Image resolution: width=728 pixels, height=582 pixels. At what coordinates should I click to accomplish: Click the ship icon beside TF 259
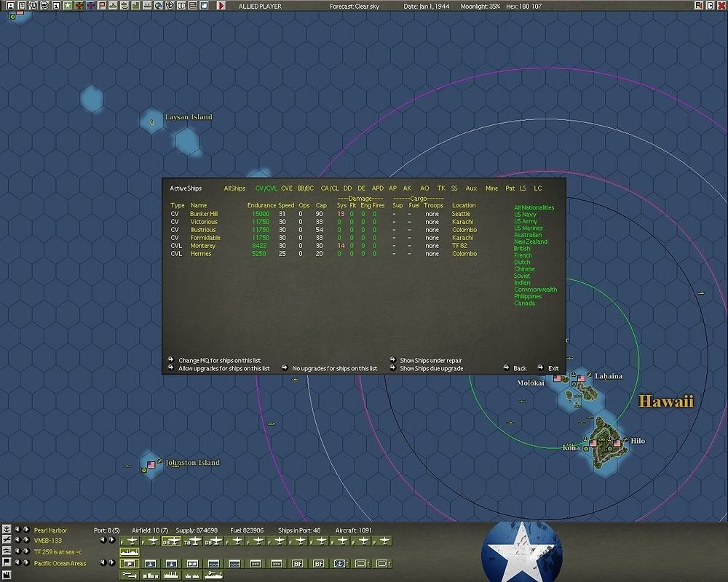[7, 551]
